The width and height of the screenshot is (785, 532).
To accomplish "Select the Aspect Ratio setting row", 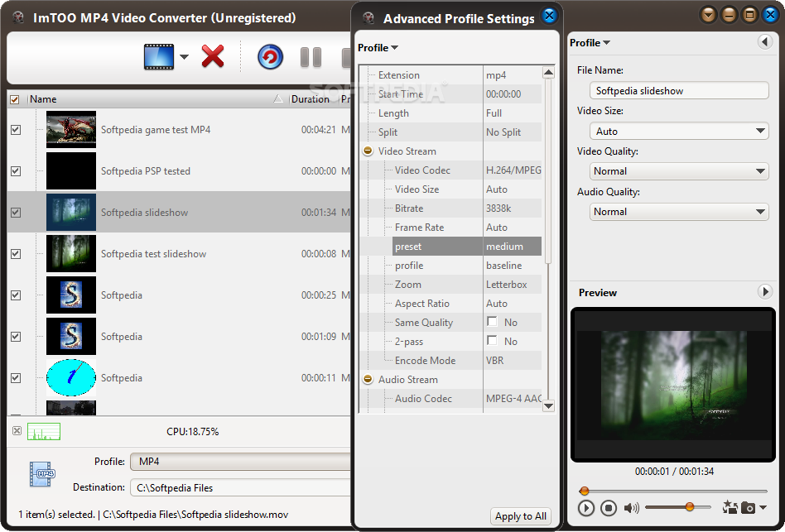I will tap(450, 303).
